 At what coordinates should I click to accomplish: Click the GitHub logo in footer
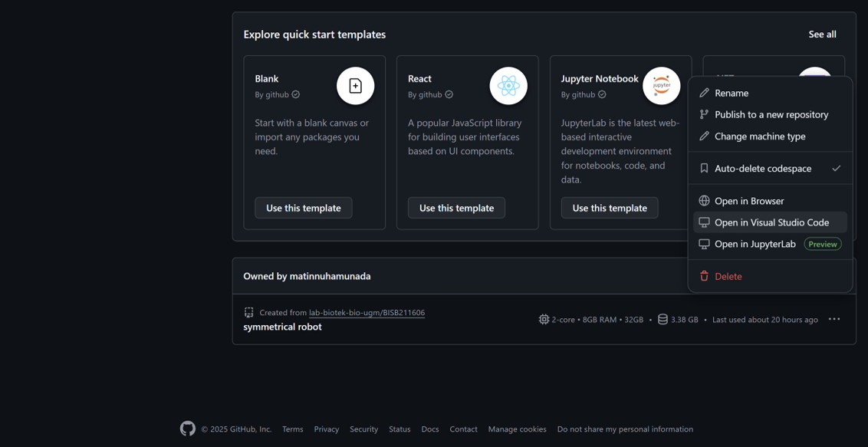pos(188,429)
